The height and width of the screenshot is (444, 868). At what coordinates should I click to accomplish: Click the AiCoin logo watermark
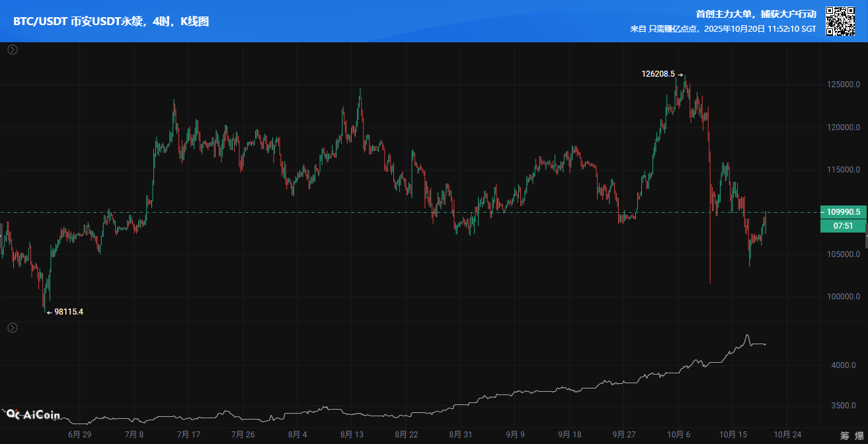coord(33,415)
